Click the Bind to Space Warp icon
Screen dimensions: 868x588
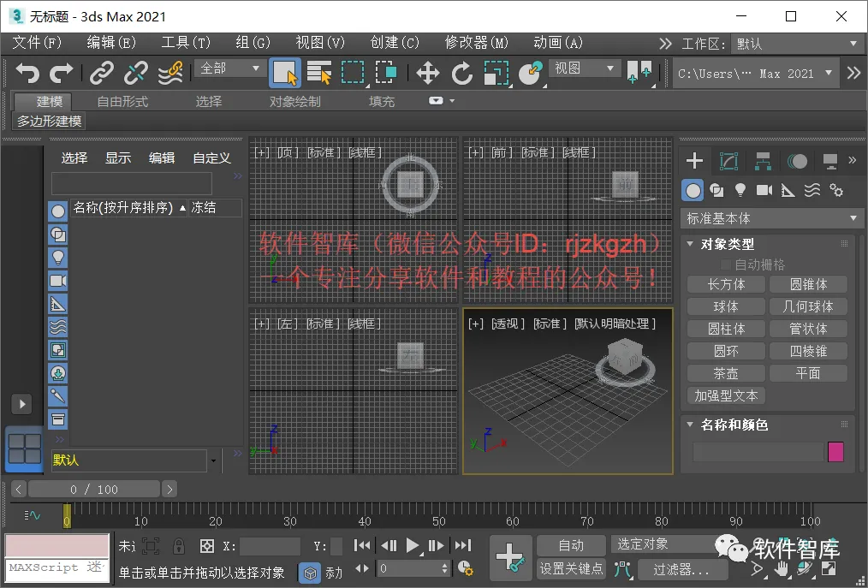click(x=170, y=73)
